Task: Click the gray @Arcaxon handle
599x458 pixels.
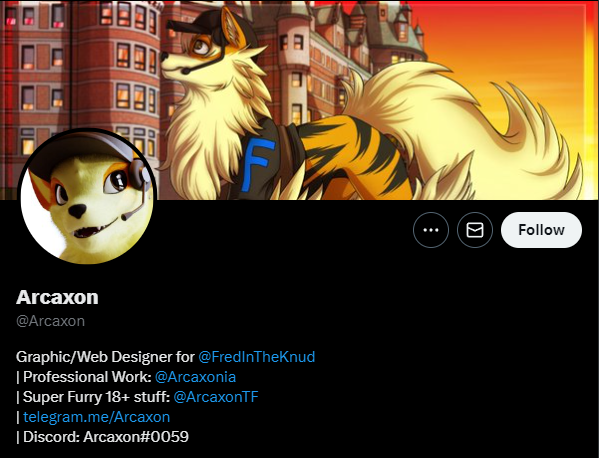Action: (50, 321)
